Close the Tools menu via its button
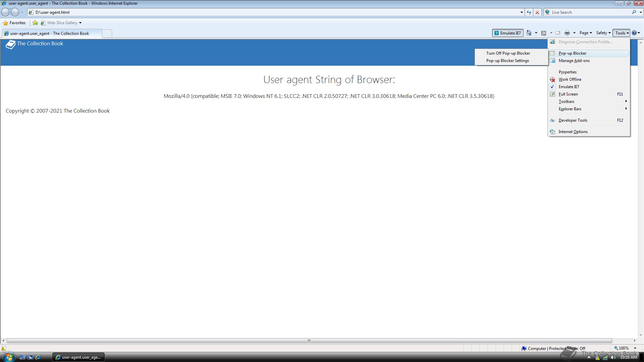This screenshot has width=644, height=362. pos(622,33)
